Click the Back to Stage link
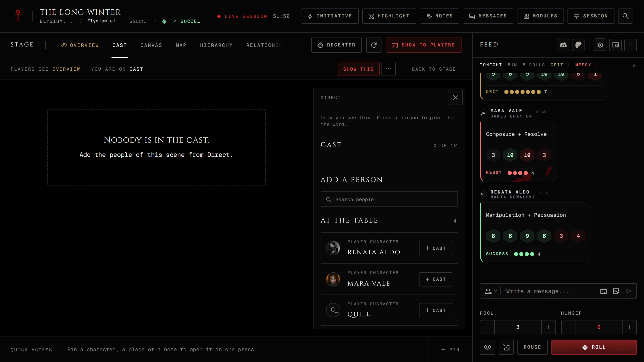Viewport: 644px width, 362px height. [434, 69]
